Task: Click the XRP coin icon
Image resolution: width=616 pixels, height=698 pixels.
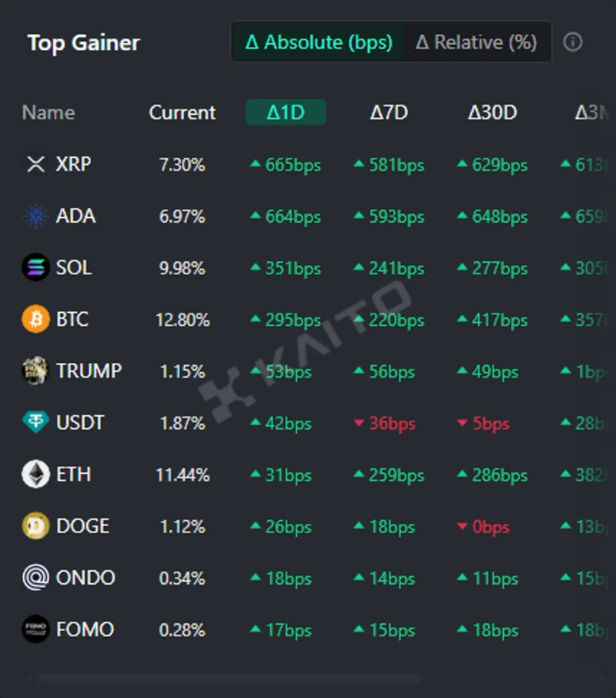Action: 35,164
